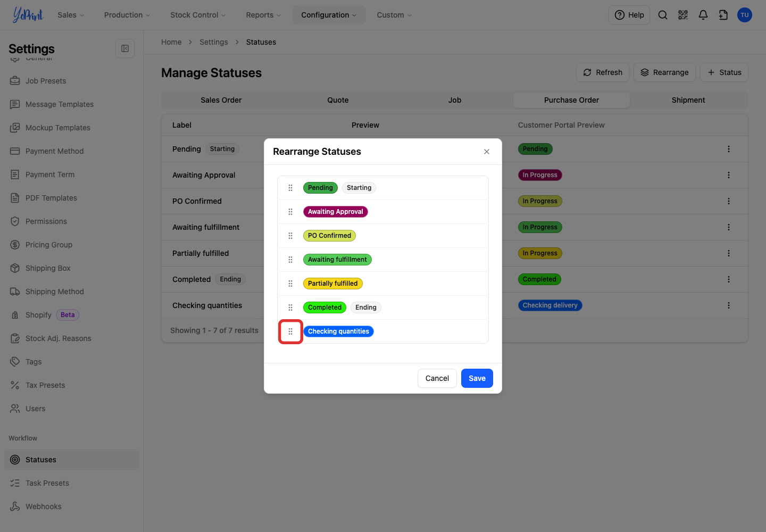This screenshot has height=532, width=766.
Task: Switch to the Shipment tab
Action: pos(688,100)
